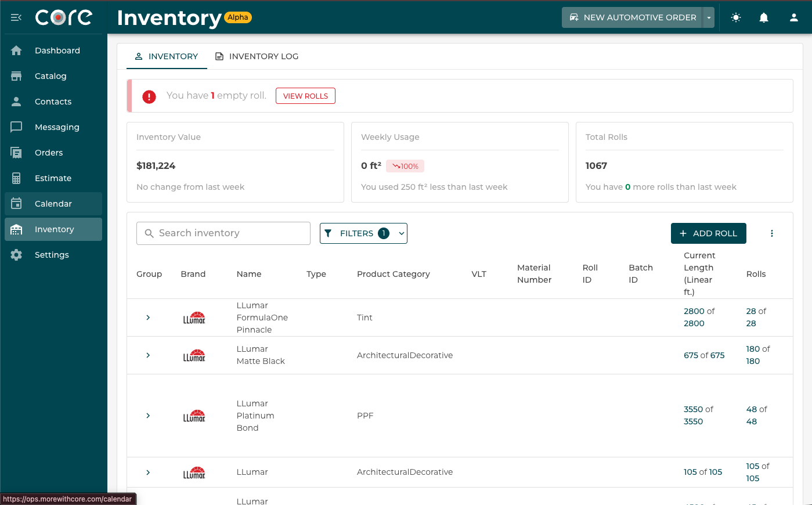Click the user profile icon
812x505 pixels.
tap(794, 17)
